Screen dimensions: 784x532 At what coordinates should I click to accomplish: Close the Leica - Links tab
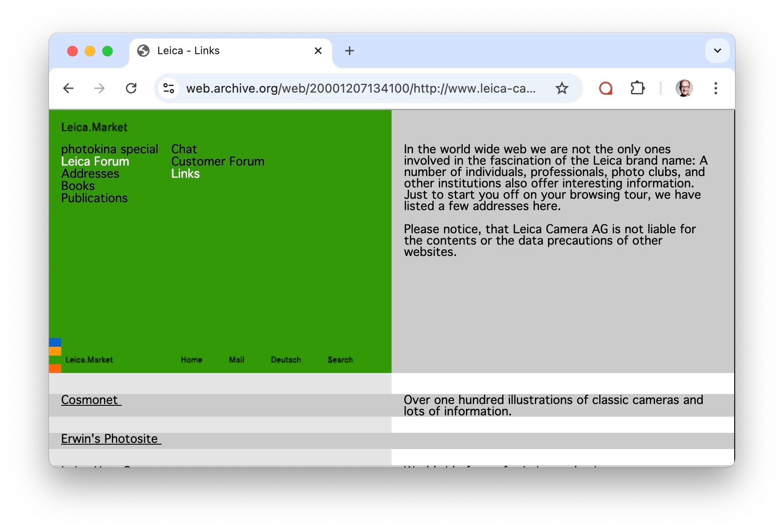pos(318,51)
